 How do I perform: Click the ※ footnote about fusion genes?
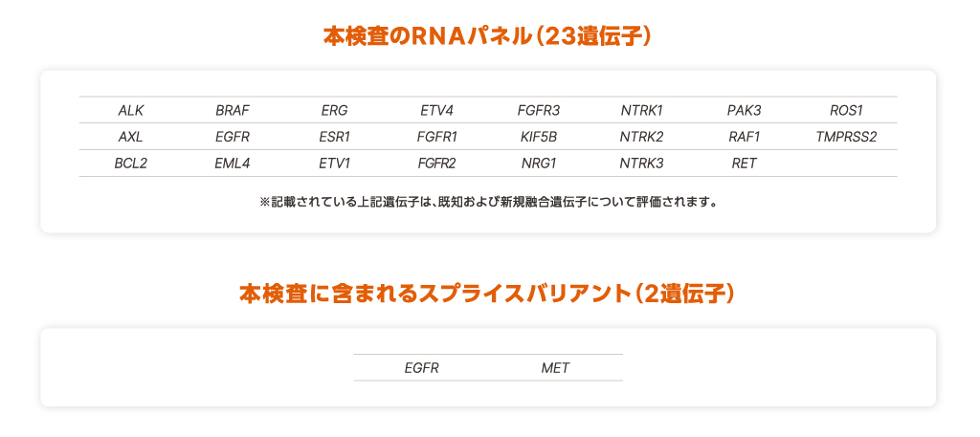pos(488,203)
